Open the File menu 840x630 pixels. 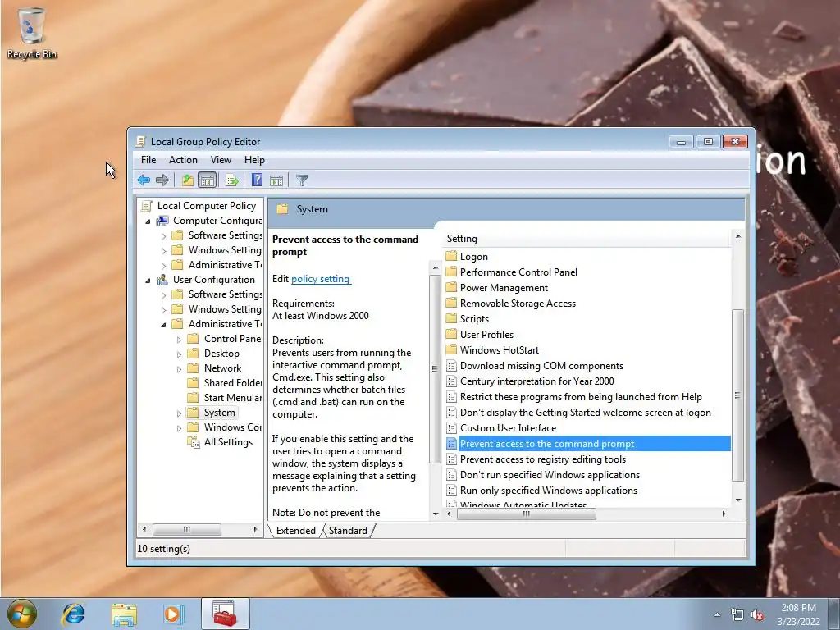[148, 160]
